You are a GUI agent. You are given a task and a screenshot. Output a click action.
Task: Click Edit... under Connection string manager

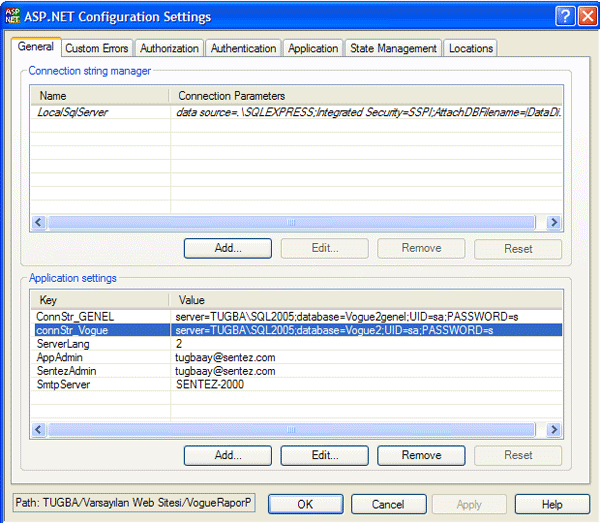coord(325,248)
